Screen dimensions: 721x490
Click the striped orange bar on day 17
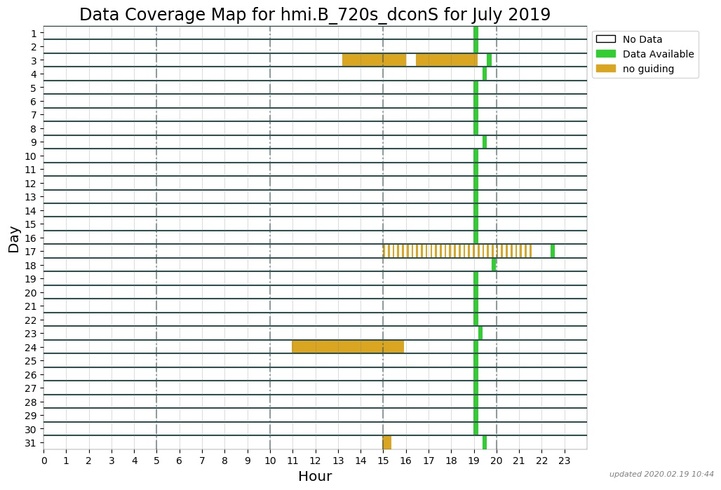[x=457, y=251]
